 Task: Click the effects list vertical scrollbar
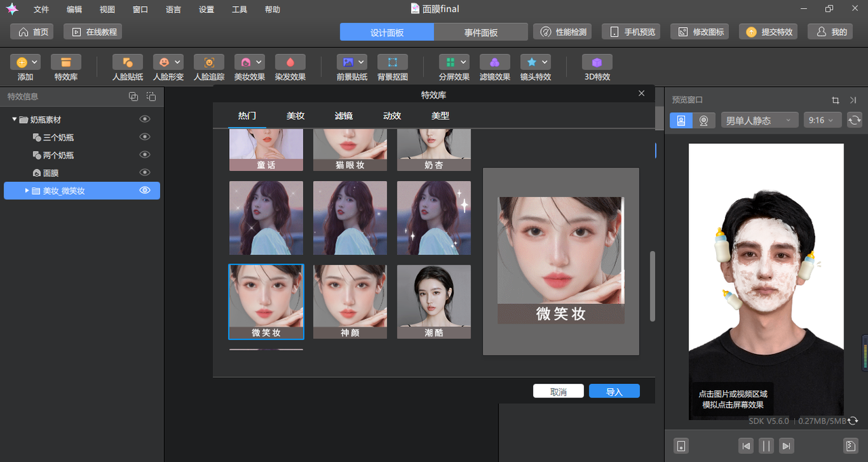(x=653, y=286)
